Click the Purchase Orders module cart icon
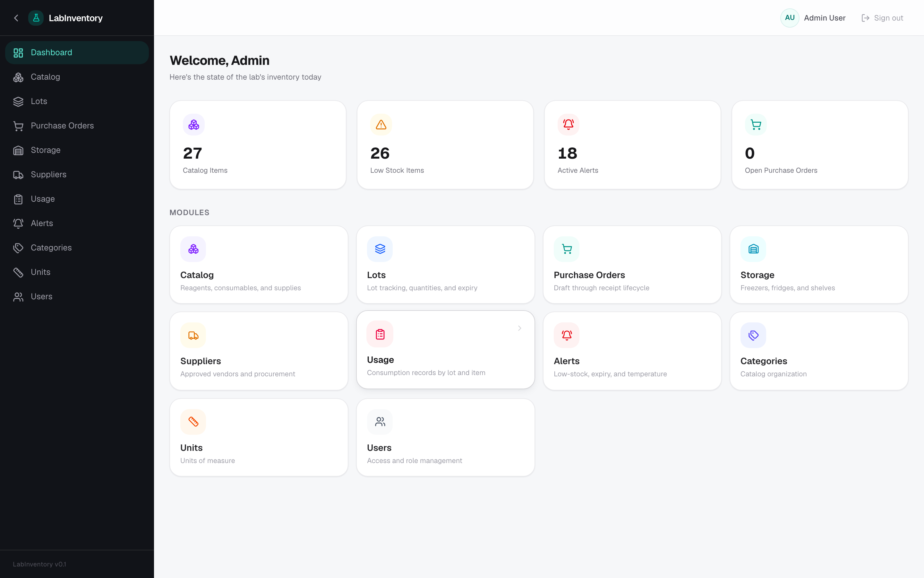This screenshot has height=578, width=924. coord(567,249)
